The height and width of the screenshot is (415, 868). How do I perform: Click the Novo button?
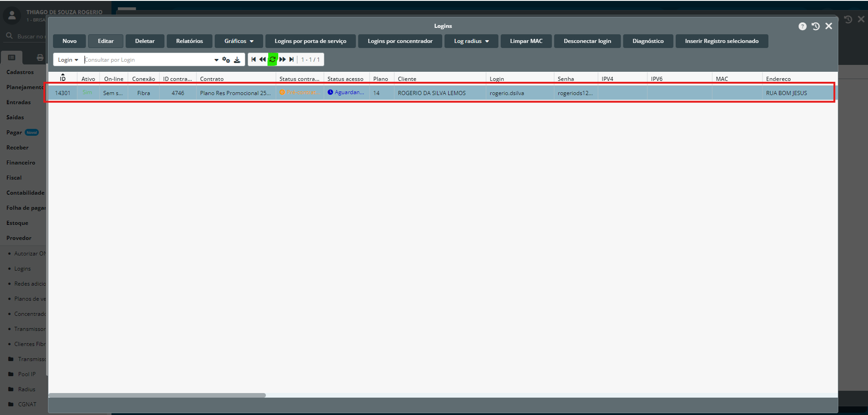pos(69,41)
